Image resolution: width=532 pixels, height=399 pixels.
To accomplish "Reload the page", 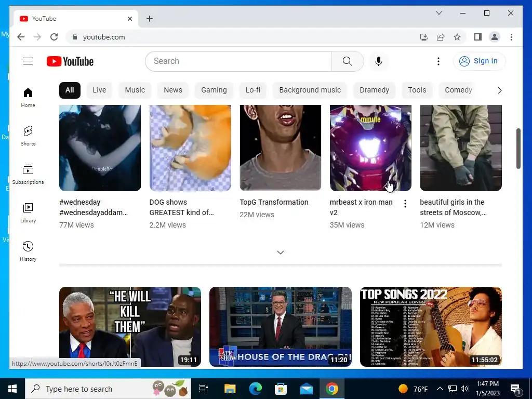I will pyautogui.click(x=54, y=37).
